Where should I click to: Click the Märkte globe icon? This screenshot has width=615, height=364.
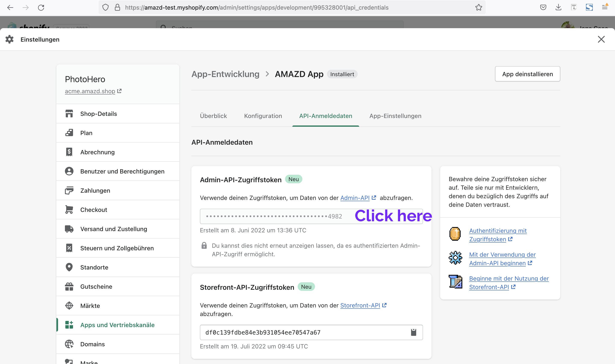tap(69, 306)
